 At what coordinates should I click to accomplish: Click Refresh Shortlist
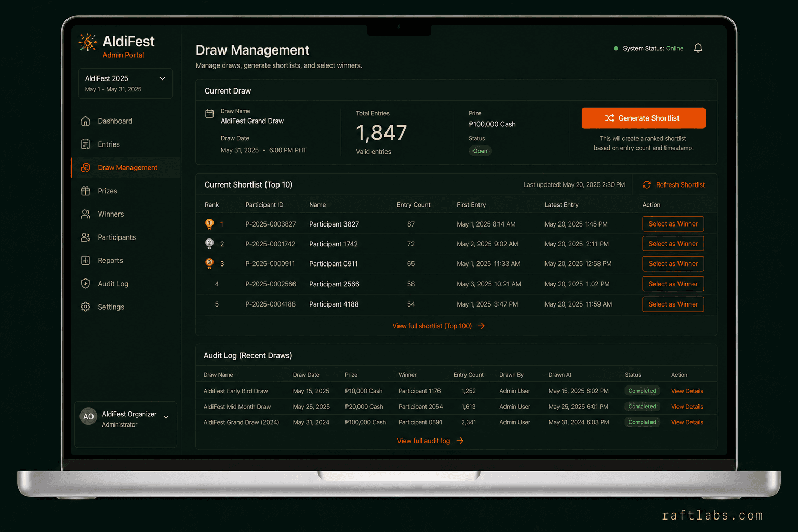[x=674, y=185]
